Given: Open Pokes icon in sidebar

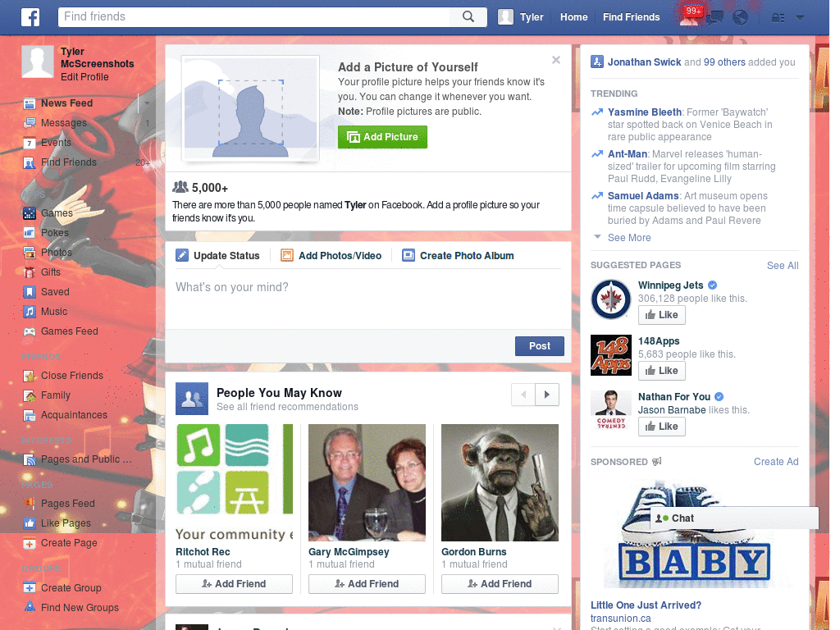Looking at the screenshot, I should (x=30, y=232).
